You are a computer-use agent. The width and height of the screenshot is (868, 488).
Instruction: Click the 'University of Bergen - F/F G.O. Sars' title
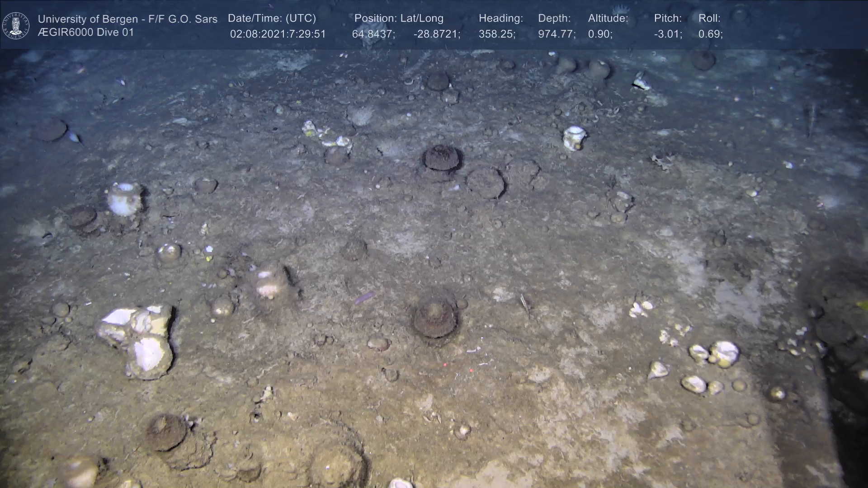[x=127, y=19]
